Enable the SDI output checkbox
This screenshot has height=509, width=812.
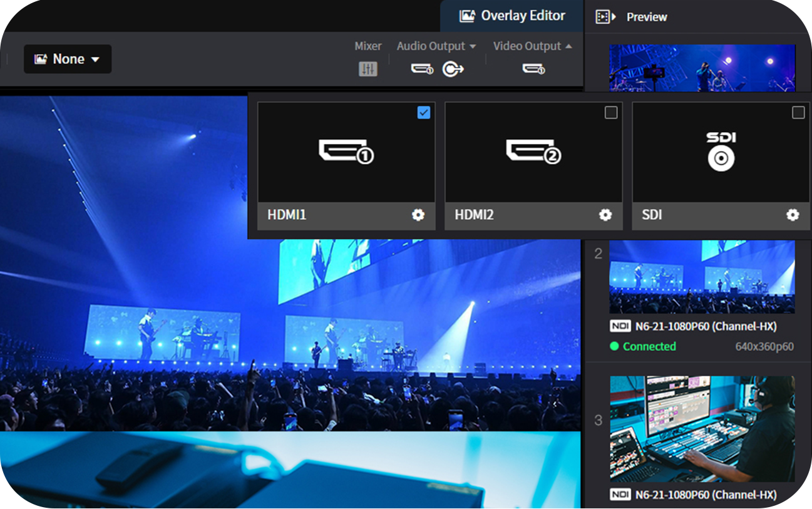click(798, 113)
